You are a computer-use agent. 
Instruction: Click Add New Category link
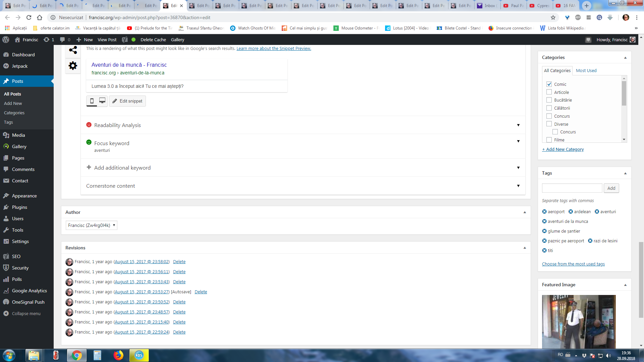pyautogui.click(x=563, y=149)
